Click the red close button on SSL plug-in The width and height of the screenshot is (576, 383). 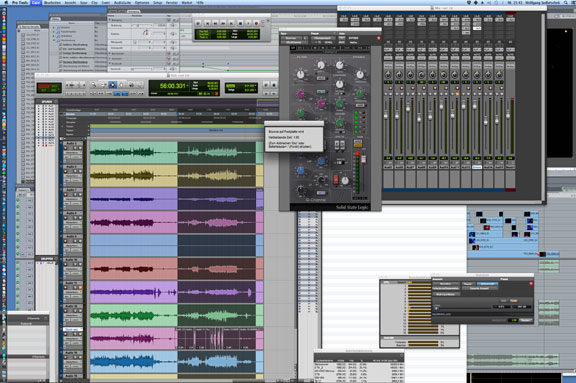(x=379, y=38)
